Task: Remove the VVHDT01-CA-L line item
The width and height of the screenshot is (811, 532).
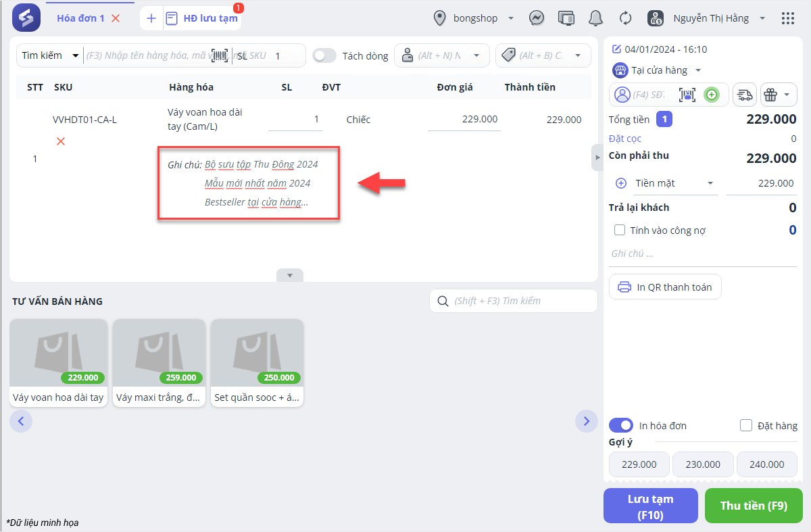Action: [61, 141]
